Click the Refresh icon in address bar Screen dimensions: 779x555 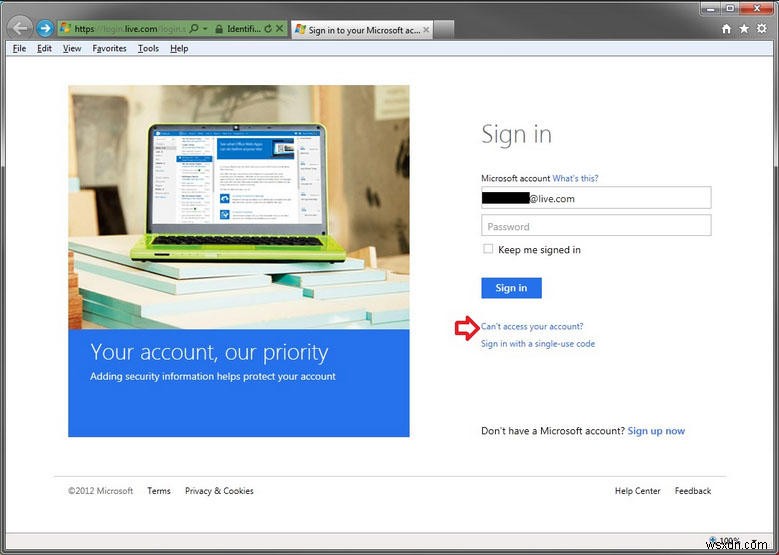click(x=268, y=28)
